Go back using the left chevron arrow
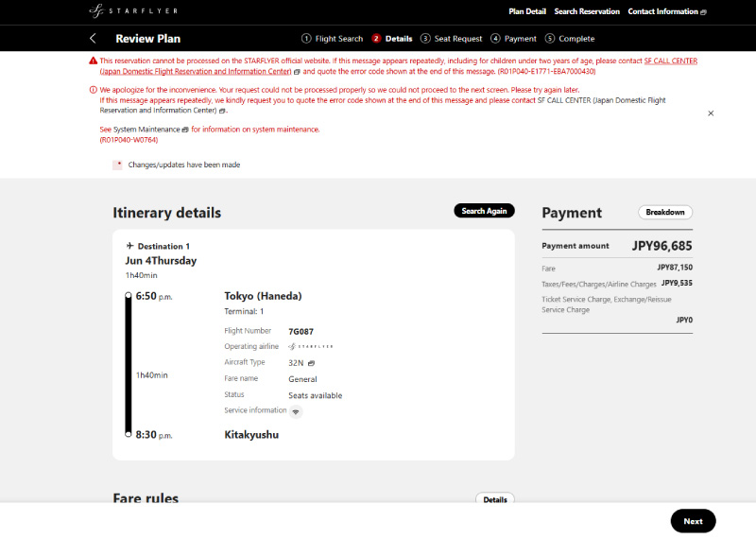Viewport: 756px width, 539px height. click(93, 39)
